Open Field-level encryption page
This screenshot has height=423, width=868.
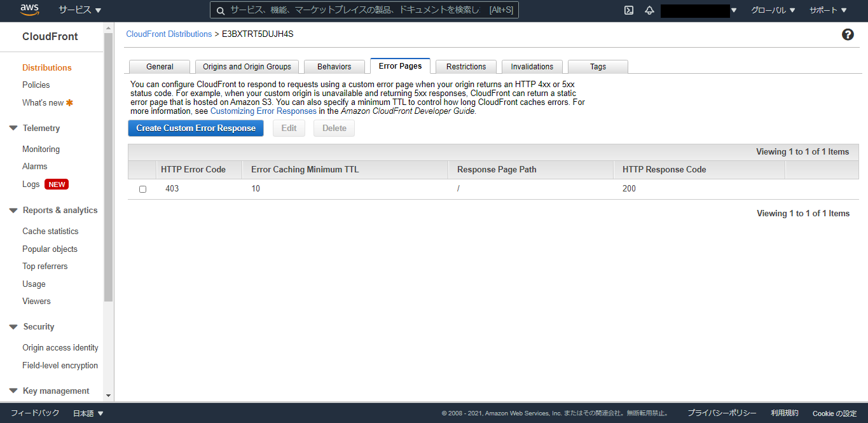tap(60, 365)
